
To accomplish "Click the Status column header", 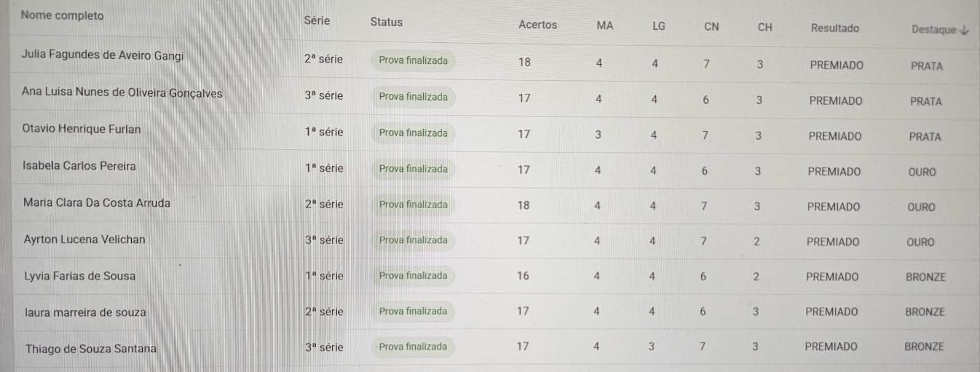I will 386,22.
